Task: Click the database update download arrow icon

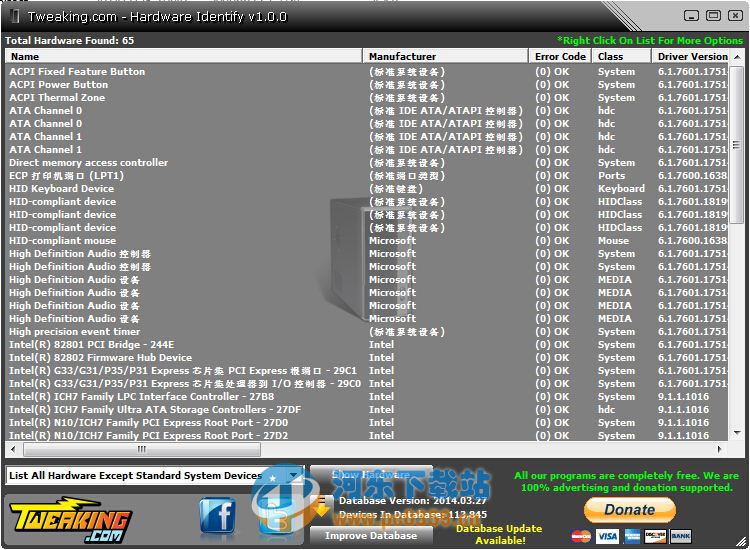Action: 321,508
